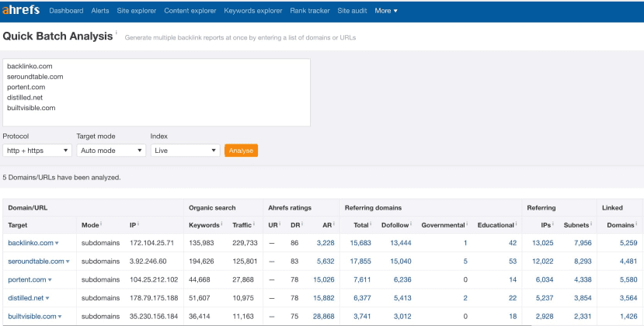
Task: Click builtvisible.com AR value 28,868
Action: pyautogui.click(x=324, y=316)
